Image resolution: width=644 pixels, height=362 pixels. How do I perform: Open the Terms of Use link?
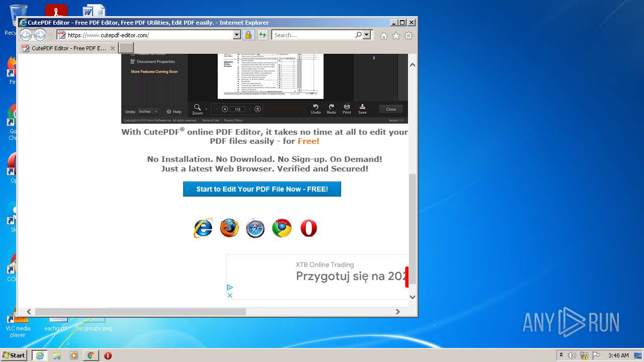pos(210,120)
